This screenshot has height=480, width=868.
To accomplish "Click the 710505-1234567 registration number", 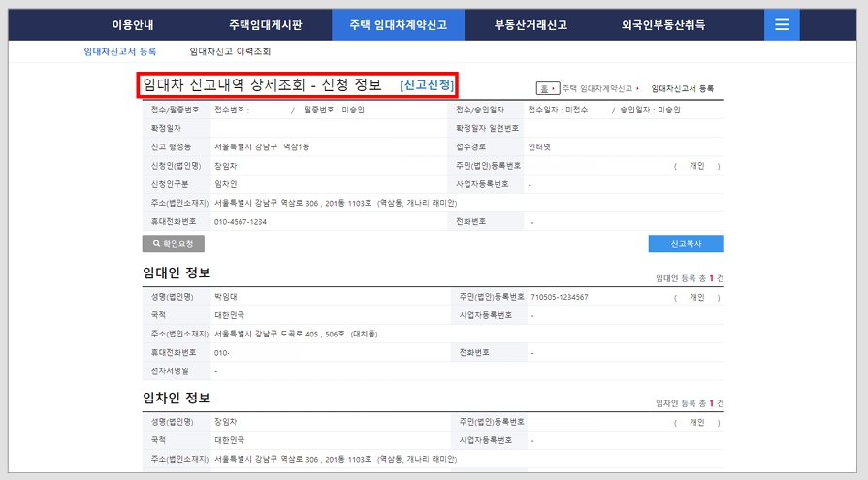I will coord(559,297).
